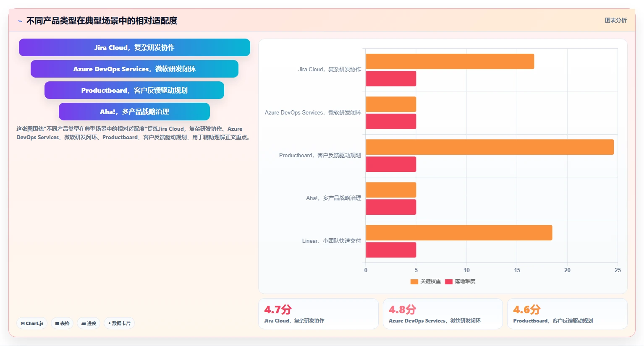Click the axis label 'Aha!，多产品战略治理'
Viewport: 644px width, 346px height.
[333, 198]
